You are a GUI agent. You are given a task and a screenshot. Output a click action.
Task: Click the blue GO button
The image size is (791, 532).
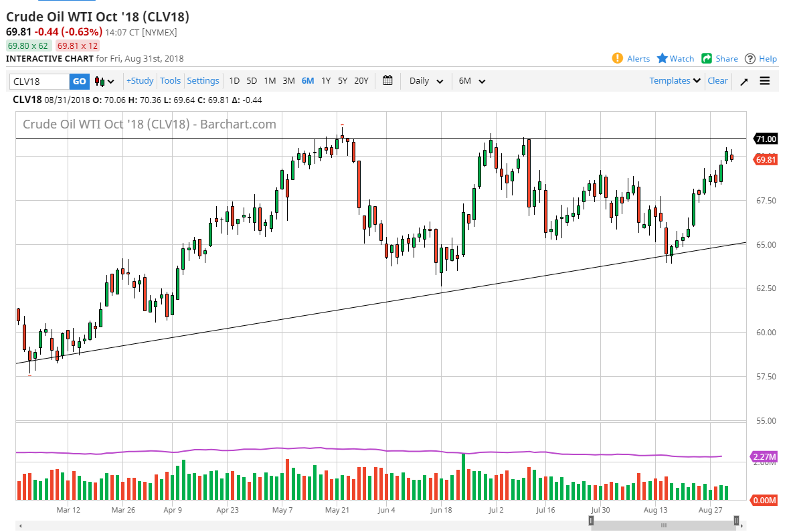tap(79, 81)
